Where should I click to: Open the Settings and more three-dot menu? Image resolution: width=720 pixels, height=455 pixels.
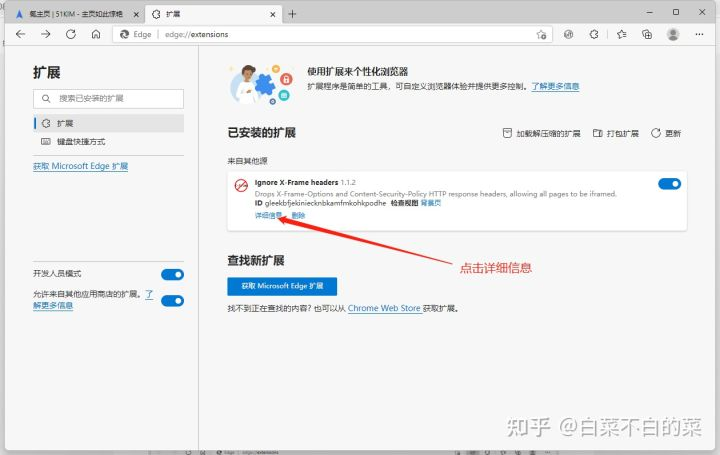coord(699,34)
